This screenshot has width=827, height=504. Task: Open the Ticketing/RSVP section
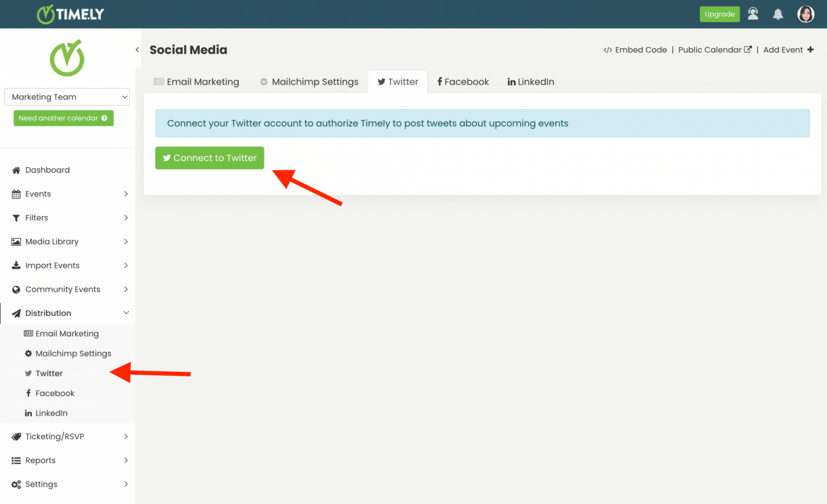click(x=54, y=436)
